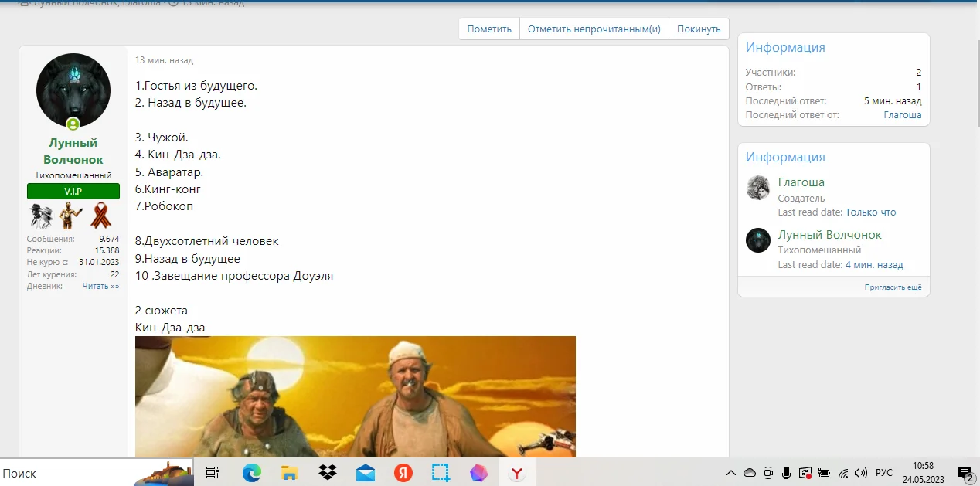Open Wi-Fi network tray icon
The width and height of the screenshot is (980, 486).
point(844,473)
